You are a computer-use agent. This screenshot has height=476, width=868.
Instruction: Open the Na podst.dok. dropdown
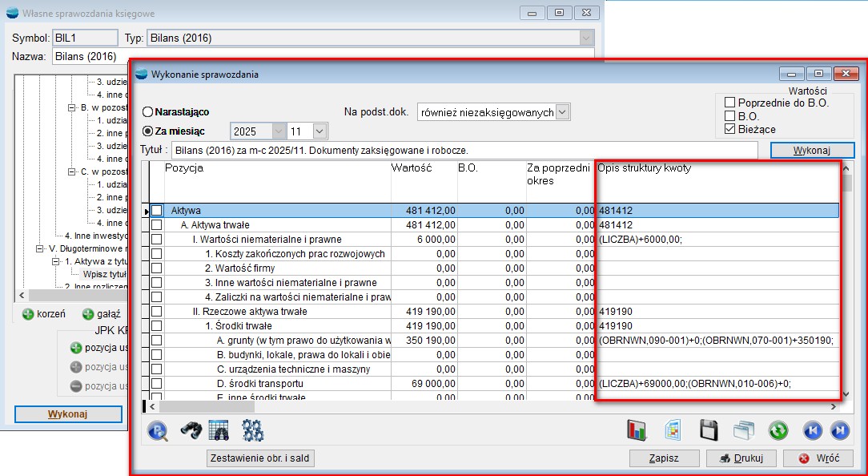point(562,112)
